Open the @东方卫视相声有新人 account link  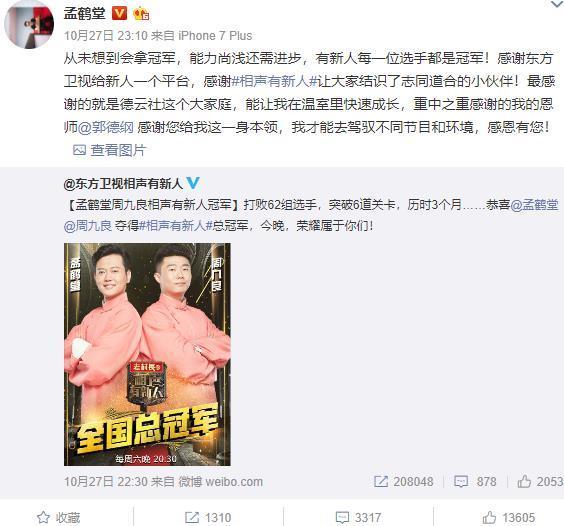tap(123, 184)
